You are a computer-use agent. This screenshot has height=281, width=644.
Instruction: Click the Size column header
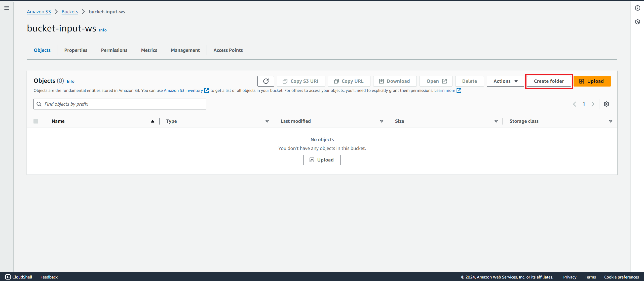pyautogui.click(x=400, y=121)
